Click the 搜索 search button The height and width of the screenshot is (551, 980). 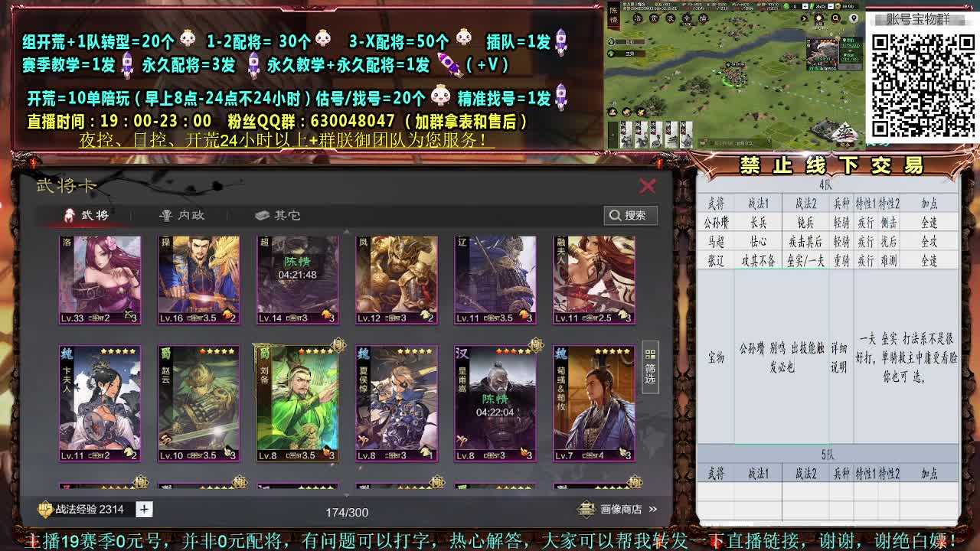(630, 215)
